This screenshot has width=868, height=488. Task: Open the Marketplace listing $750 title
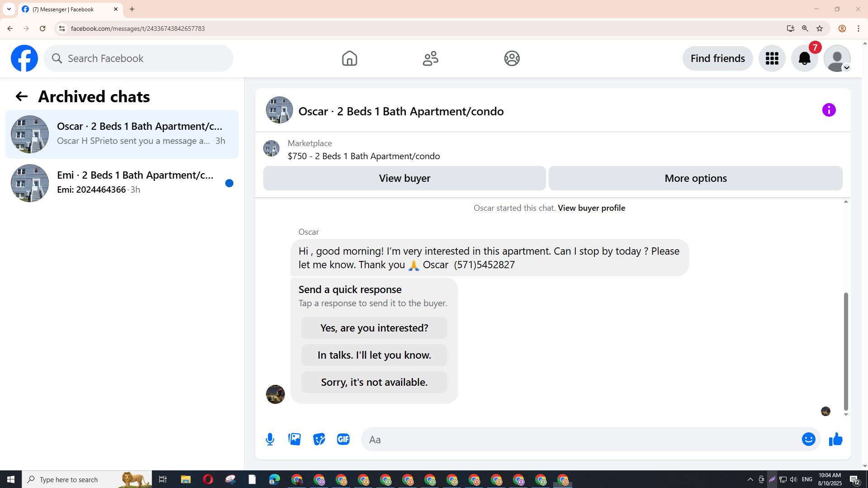(x=364, y=156)
